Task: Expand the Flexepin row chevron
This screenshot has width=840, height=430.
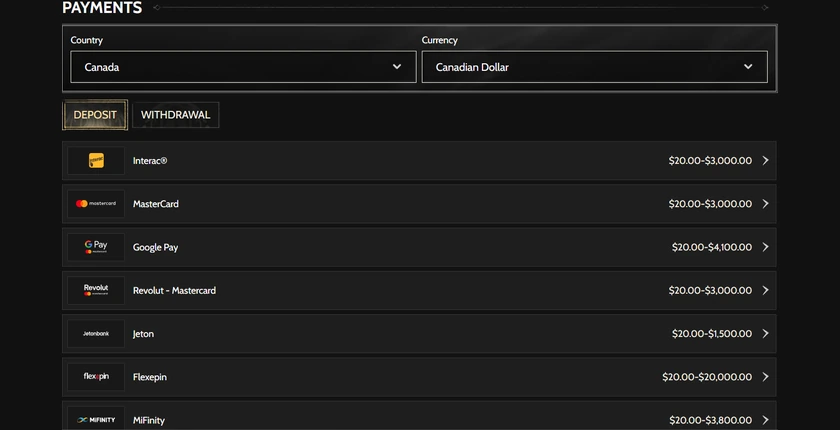Action: [x=766, y=377]
